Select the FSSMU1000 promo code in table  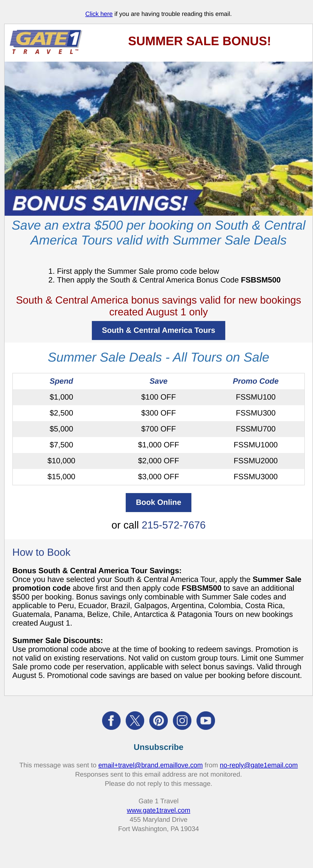click(256, 445)
